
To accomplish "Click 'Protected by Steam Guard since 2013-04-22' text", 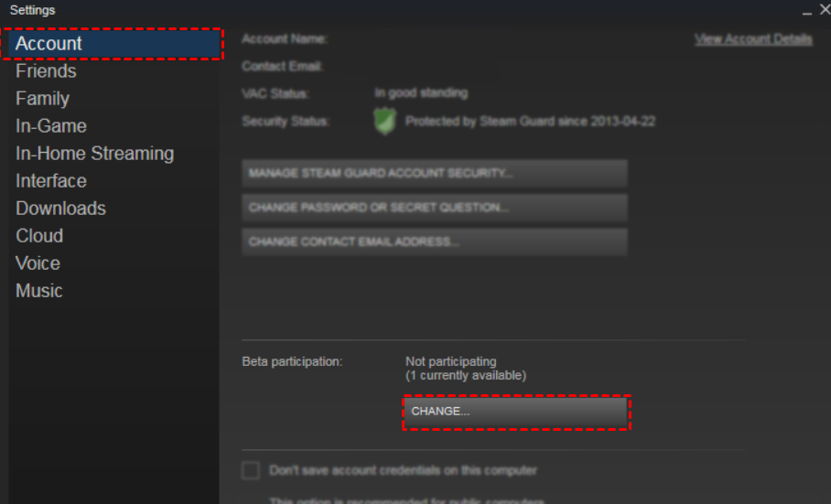I will pos(531,122).
